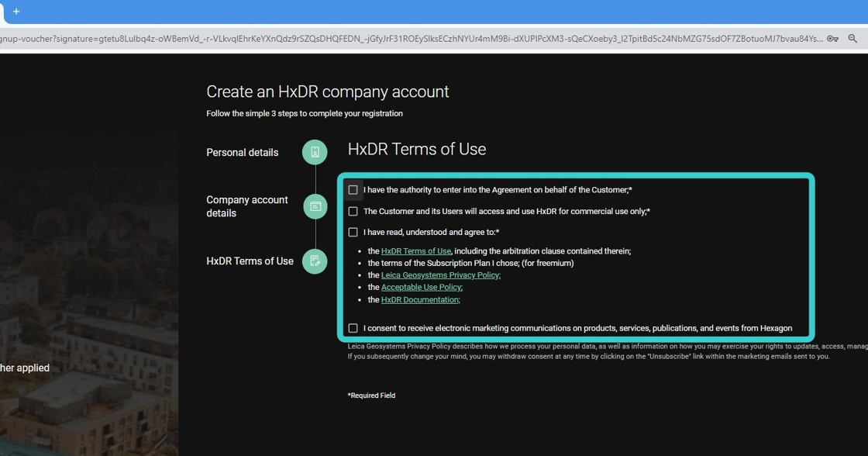Check the authority to enter Agreement checkbox
The height and width of the screenshot is (456, 868).
click(x=353, y=190)
